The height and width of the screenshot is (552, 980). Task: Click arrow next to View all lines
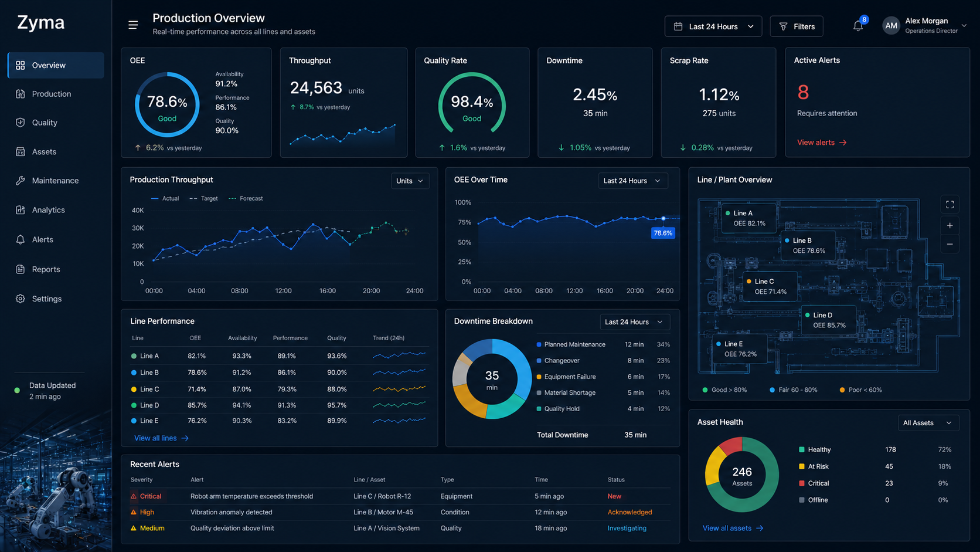[x=185, y=438]
